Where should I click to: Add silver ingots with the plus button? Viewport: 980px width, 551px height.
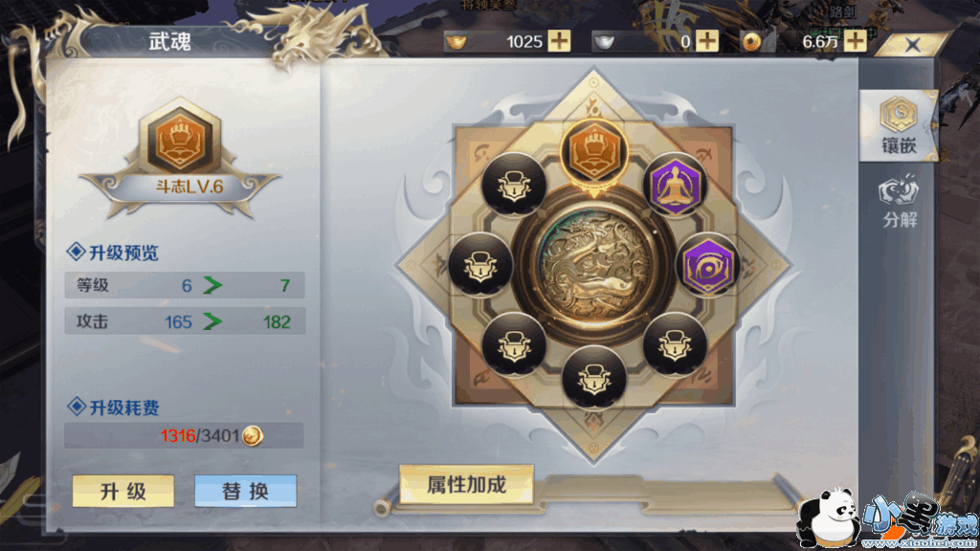click(x=707, y=41)
